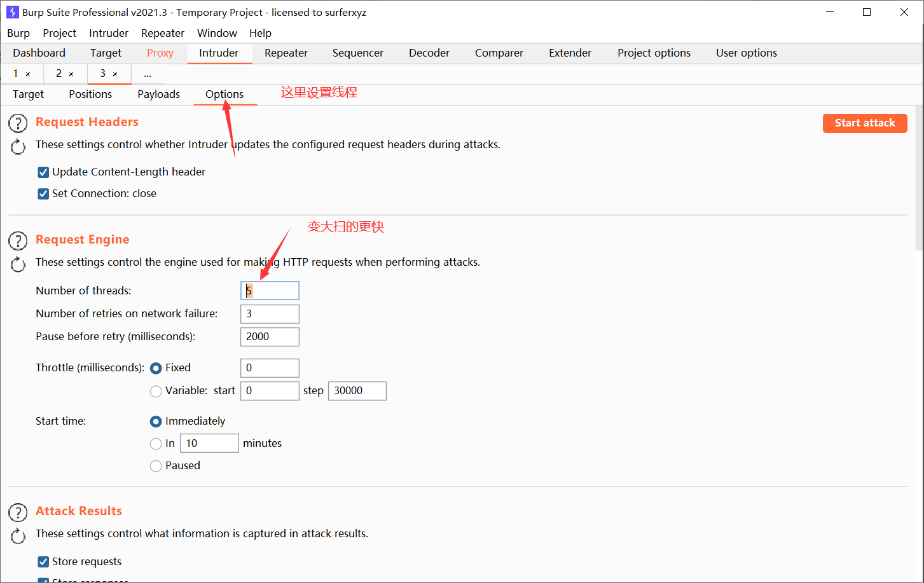Close Intruder attack tab 3
The width and height of the screenshot is (924, 583).
[115, 74]
